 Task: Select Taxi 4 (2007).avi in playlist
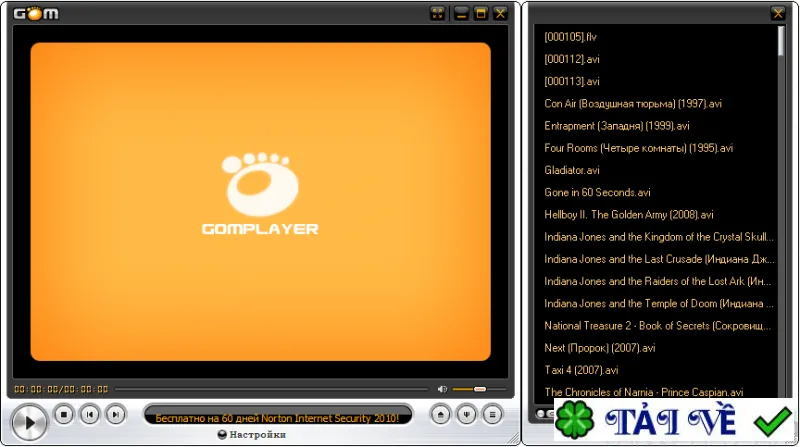pyautogui.click(x=581, y=370)
